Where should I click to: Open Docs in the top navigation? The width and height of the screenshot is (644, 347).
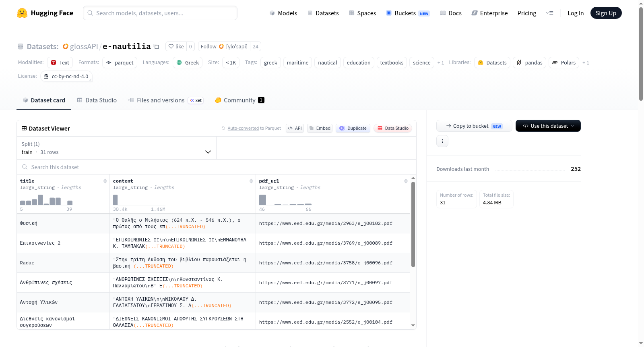[451, 13]
